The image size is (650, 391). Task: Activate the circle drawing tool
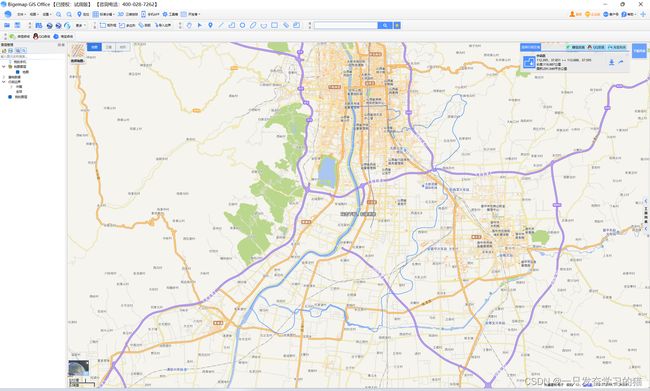243,25
